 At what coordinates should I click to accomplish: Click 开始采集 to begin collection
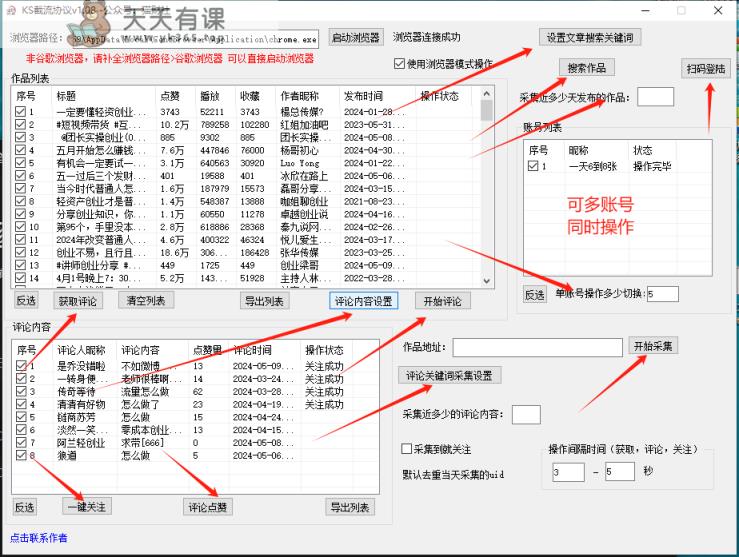coord(653,346)
